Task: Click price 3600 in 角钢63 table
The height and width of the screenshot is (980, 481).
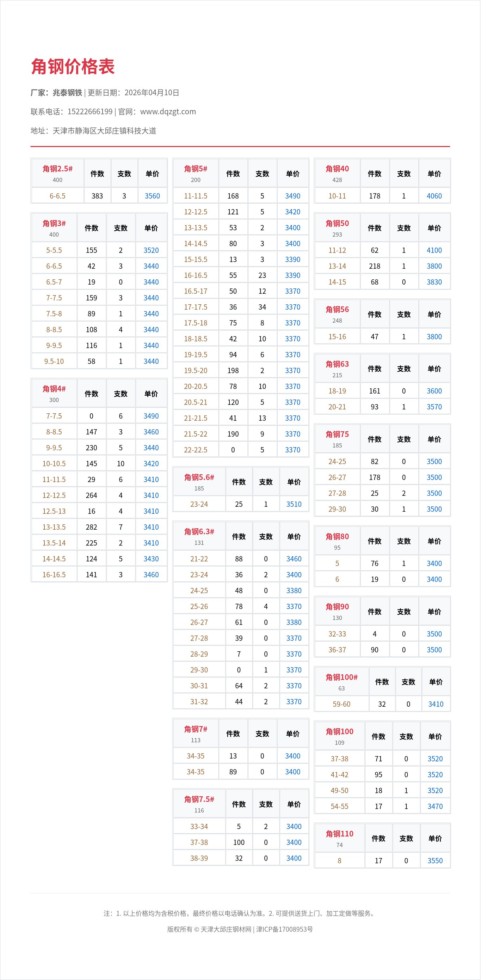Action: [x=434, y=391]
